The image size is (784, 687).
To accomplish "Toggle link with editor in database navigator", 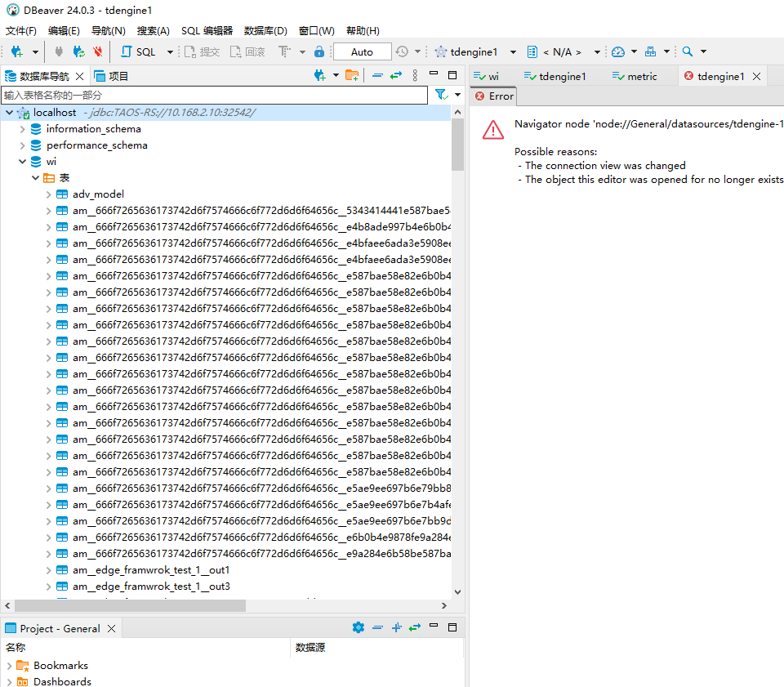I will tap(396, 75).
